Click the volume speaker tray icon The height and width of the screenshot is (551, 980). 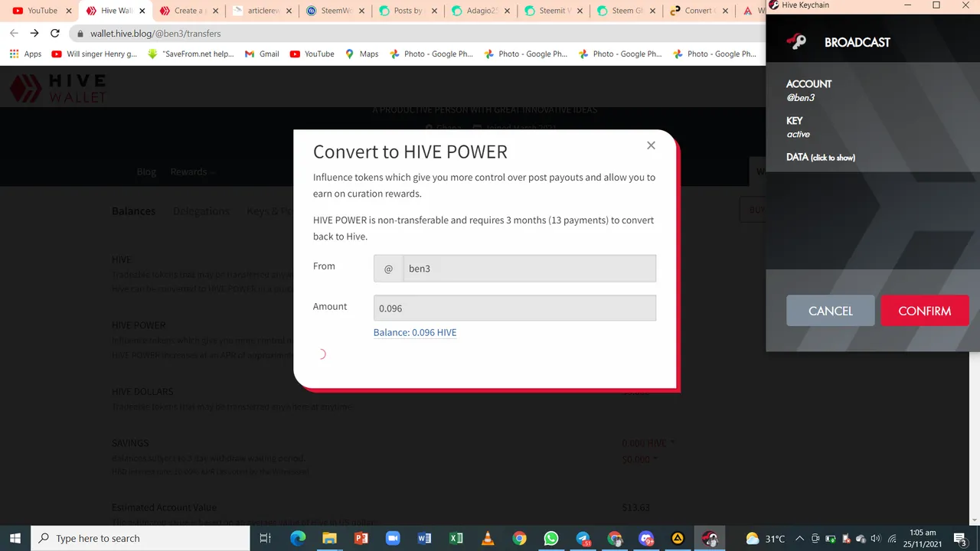coord(875,538)
